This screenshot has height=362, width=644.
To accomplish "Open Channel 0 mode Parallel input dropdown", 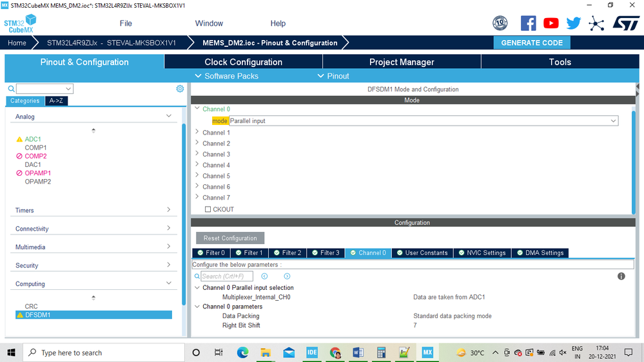I will tap(424, 120).
